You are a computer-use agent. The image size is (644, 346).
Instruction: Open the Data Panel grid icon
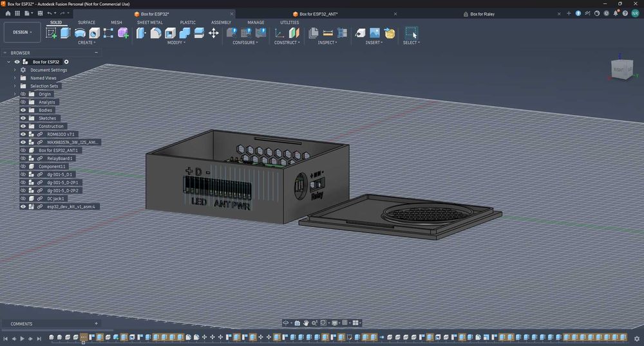(17, 13)
